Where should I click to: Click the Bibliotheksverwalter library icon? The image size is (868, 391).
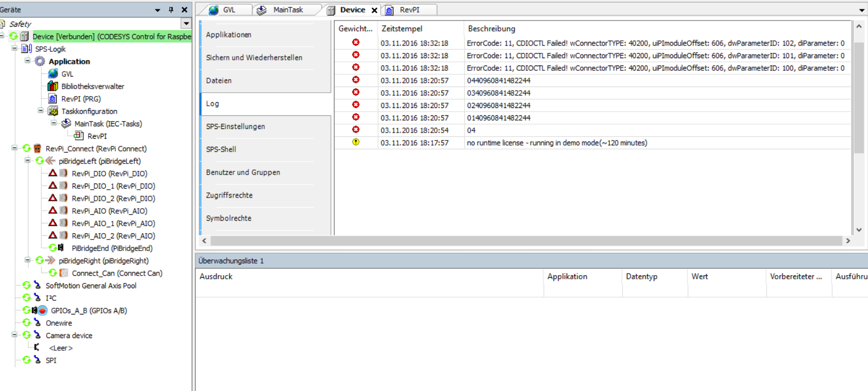click(53, 86)
